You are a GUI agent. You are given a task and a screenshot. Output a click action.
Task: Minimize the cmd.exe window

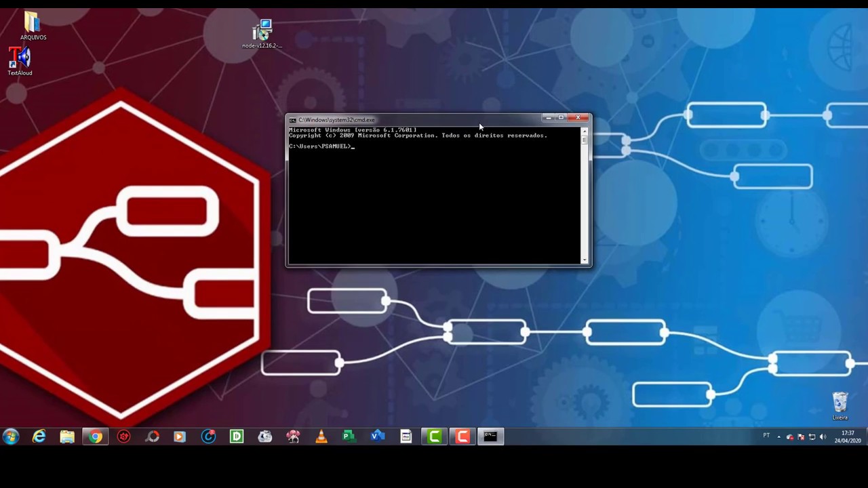tap(549, 118)
